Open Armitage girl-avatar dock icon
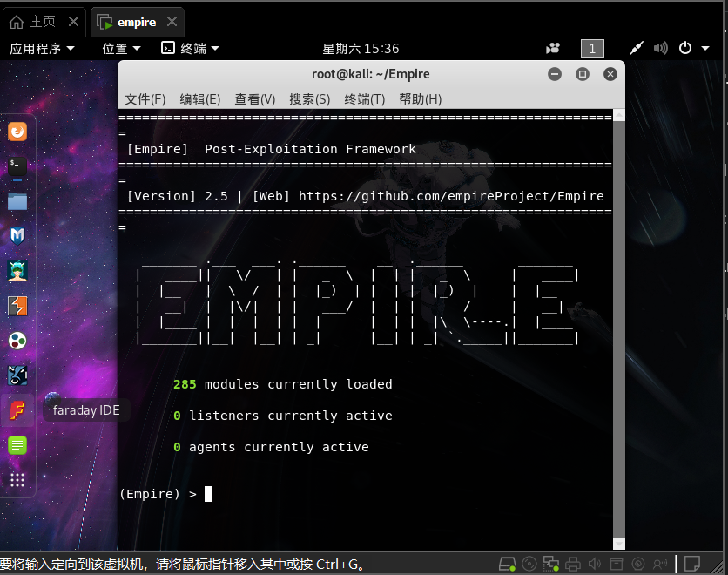The width and height of the screenshot is (728, 575). [x=17, y=271]
